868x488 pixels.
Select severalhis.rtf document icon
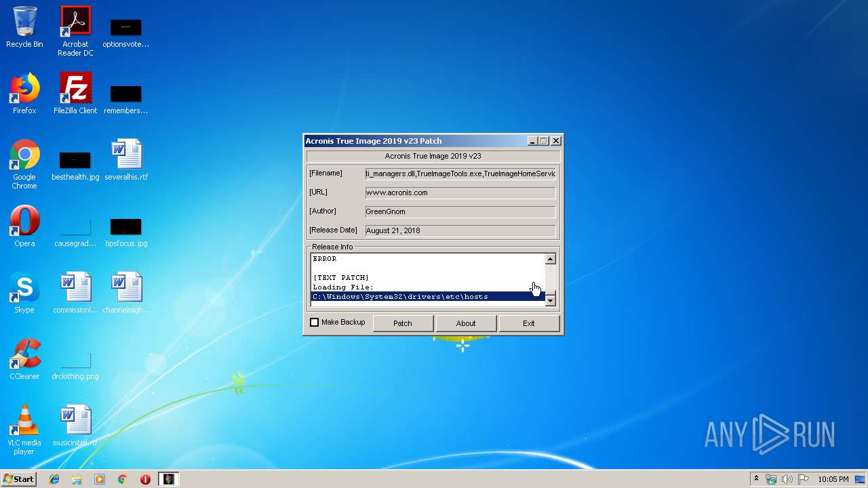pyautogui.click(x=126, y=160)
